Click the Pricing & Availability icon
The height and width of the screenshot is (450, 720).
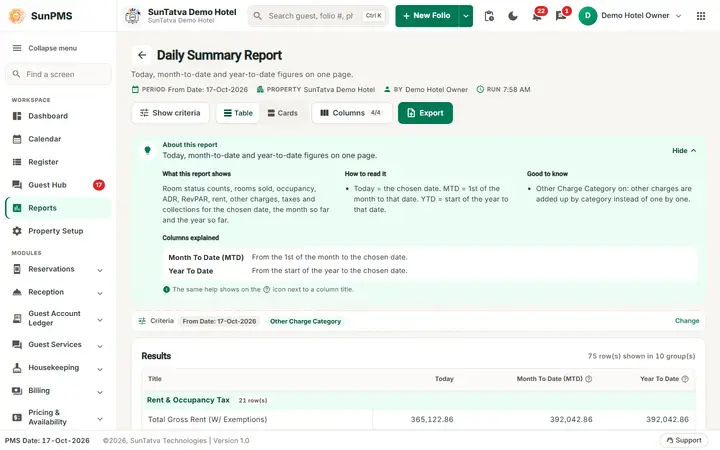pos(17,417)
